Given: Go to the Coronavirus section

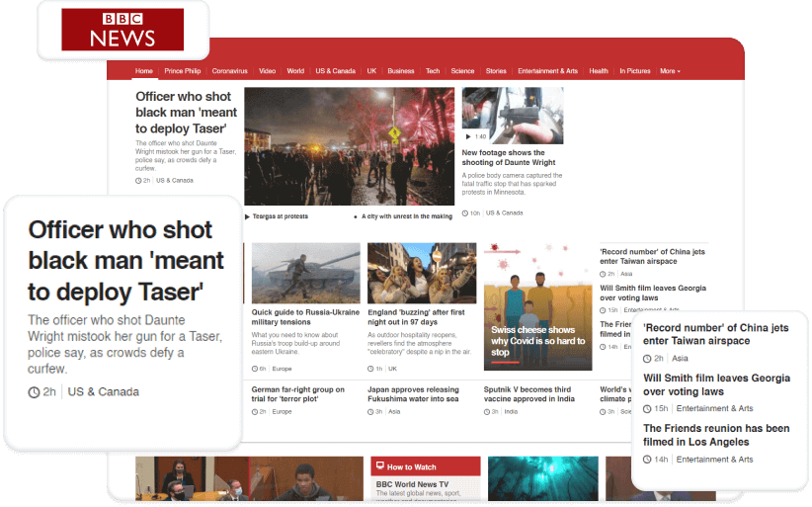Looking at the screenshot, I should 229,71.
